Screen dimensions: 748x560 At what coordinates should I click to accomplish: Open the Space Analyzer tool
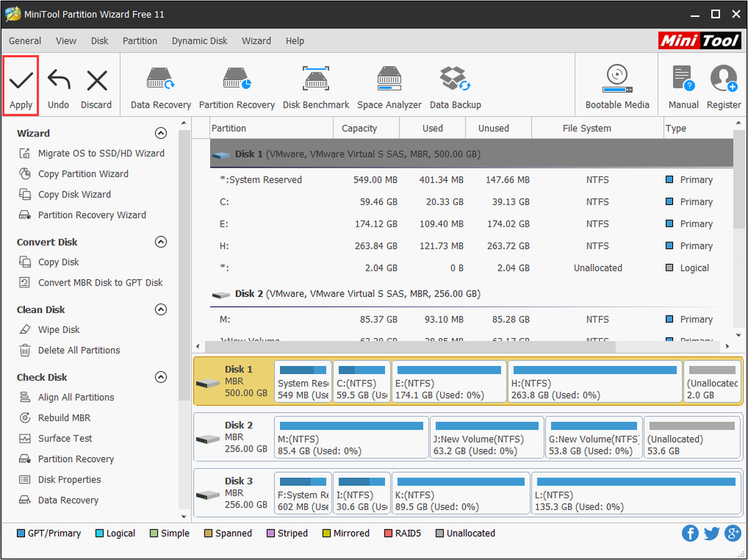tap(390, 89)
